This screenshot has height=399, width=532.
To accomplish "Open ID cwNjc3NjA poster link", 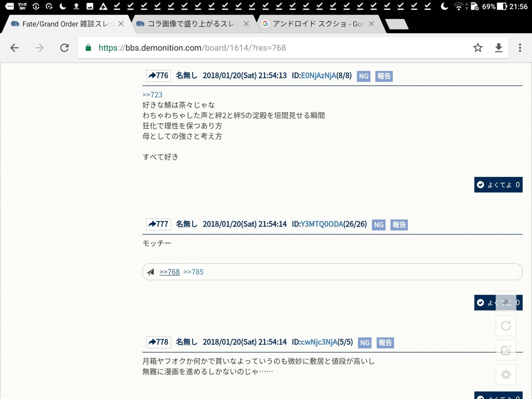I will pos(319,342).
